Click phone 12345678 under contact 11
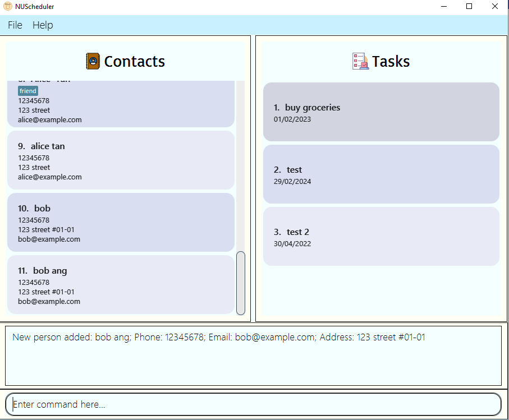The width and height of the screenshot is (509, 420). pos(34,282)
